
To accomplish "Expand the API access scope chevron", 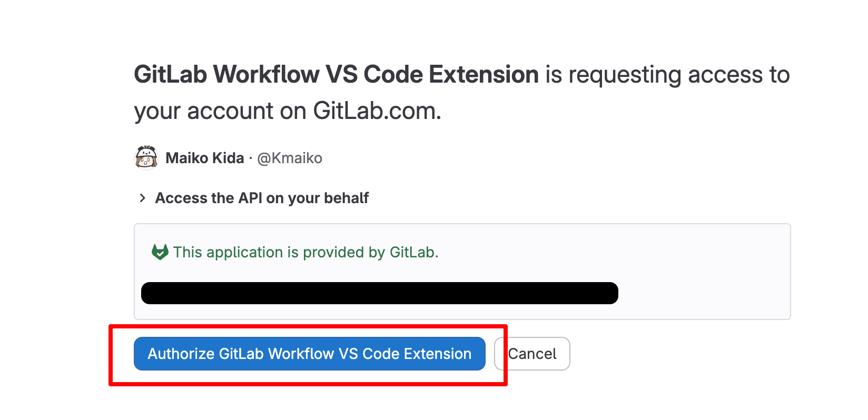I will tap(142, 198).
